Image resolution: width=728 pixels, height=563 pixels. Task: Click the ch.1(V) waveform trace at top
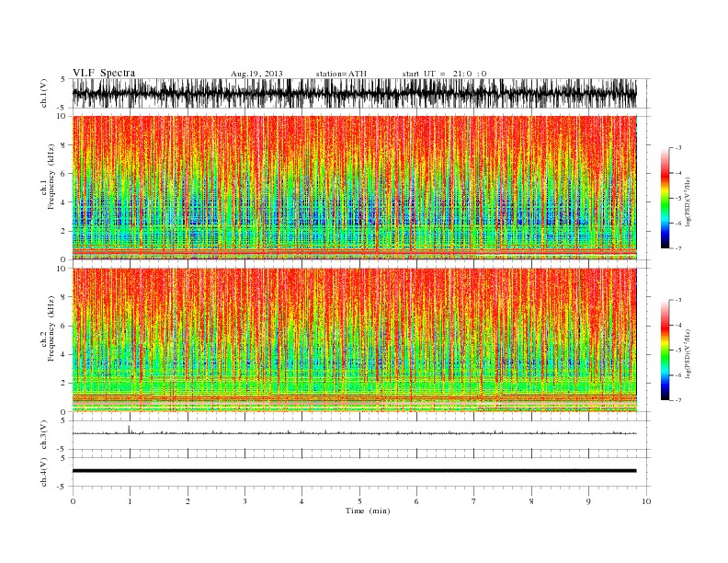pyautogui.click(x=354, y=93)
